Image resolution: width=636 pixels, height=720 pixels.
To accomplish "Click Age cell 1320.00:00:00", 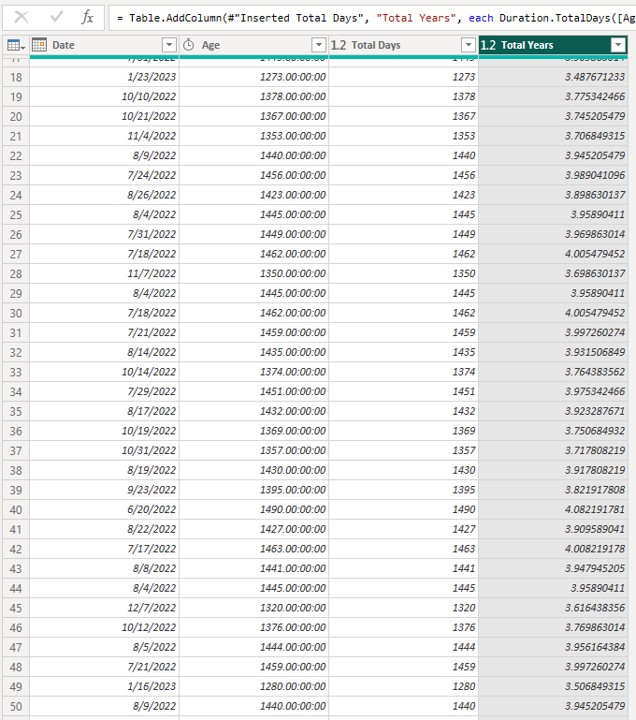I will (254, 608).
